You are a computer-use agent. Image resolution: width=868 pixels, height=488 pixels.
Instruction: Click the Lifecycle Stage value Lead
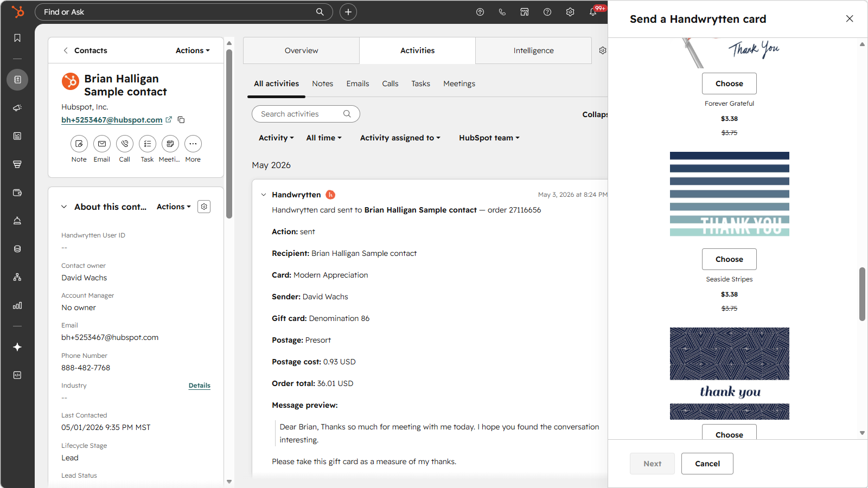(70, 458)
